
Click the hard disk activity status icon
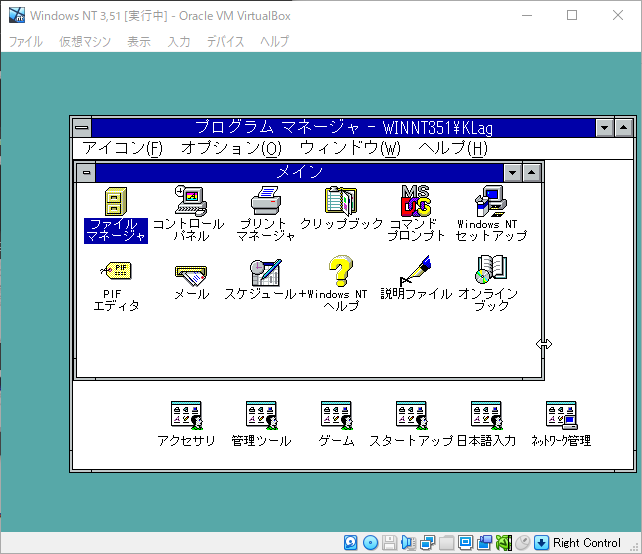coord(350,543)
